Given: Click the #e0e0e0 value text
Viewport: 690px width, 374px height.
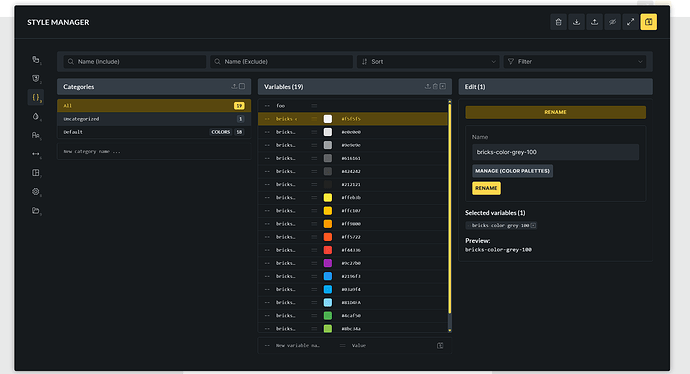Looking at the screenshot, I should click(351, 132).
